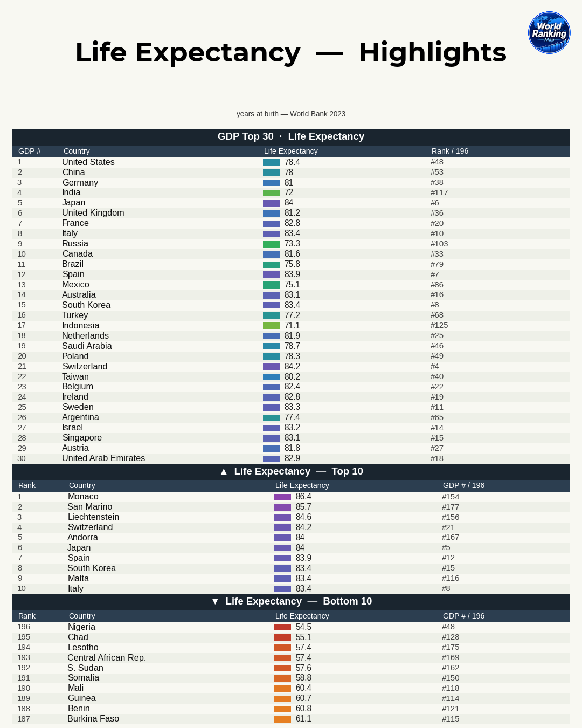This screenshot has height=728, width=582.
Task: Click the Burkina Faso row name
Action: [93, 719]
